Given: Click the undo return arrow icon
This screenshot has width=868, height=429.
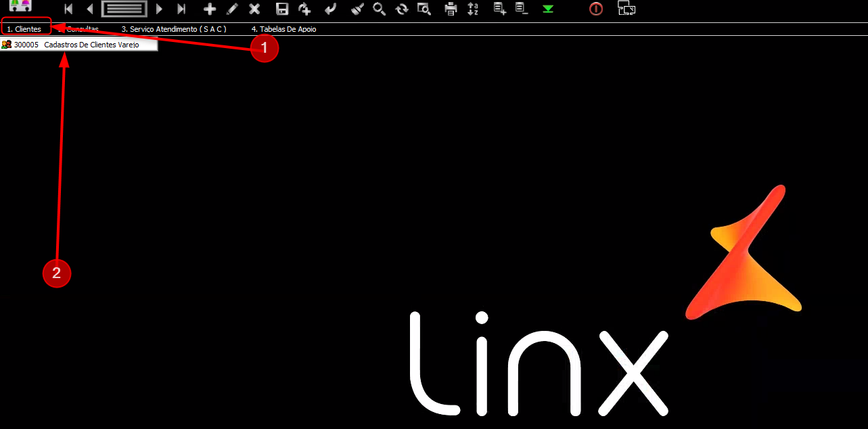Looking at the screenshot, I should (329, 9).
